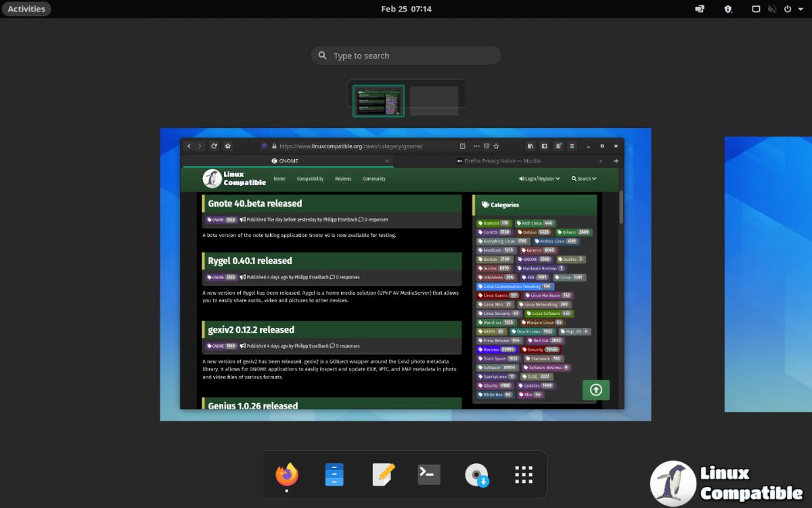
Task: Open the system menu arrow in top bar
Action: click(800, 9)
